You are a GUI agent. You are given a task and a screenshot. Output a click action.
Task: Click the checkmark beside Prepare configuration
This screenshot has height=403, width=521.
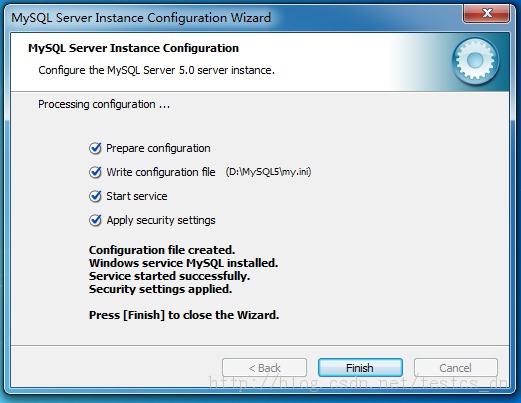[x=95, y=148]
